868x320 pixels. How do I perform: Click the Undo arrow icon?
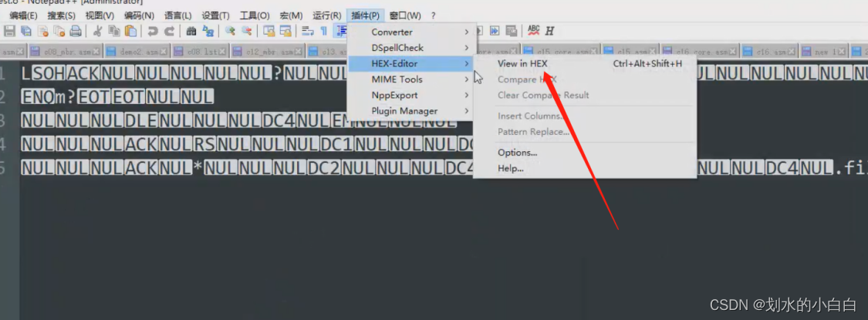153,31
